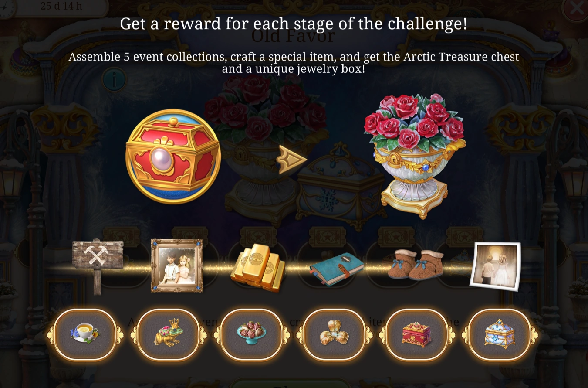
Task: Select the stack of gold bars
Action: click(x=258, y=267)
